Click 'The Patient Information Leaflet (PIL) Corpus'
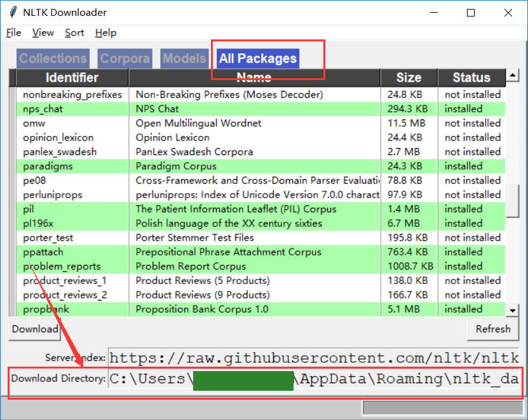Screen dimensions: 528x420 236,209
